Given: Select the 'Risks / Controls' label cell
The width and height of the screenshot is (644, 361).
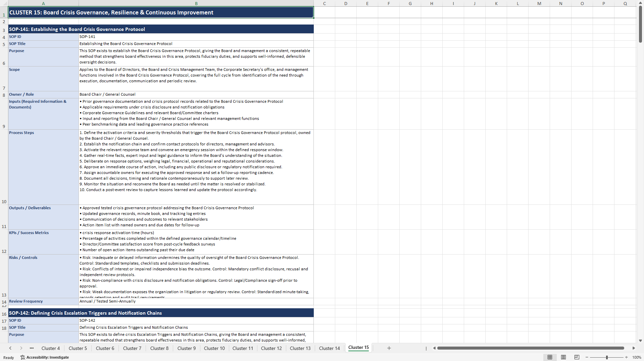Looking at the screenshot, I should 43,276.
